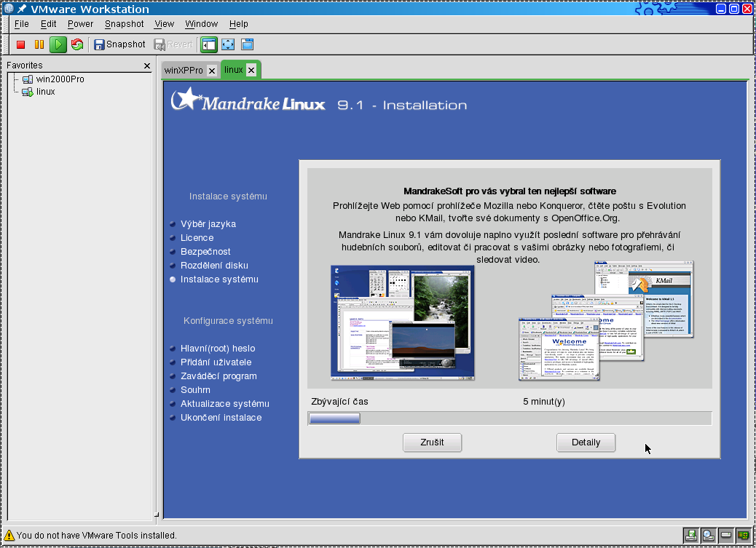Viewport: 756px width, 548px height.
Task: Open the Window menu
Action: tap(201, 23)
